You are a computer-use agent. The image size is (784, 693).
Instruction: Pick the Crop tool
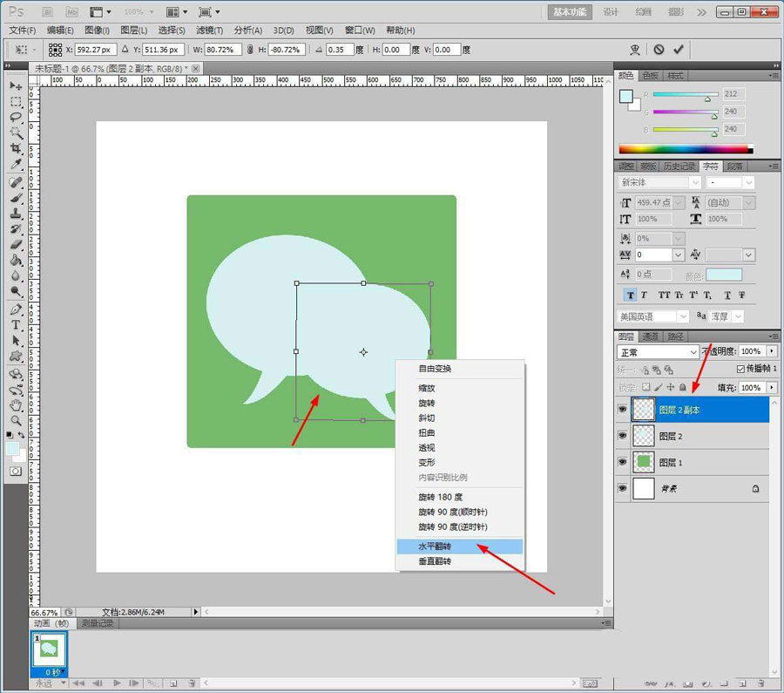[x=16, y=149]
